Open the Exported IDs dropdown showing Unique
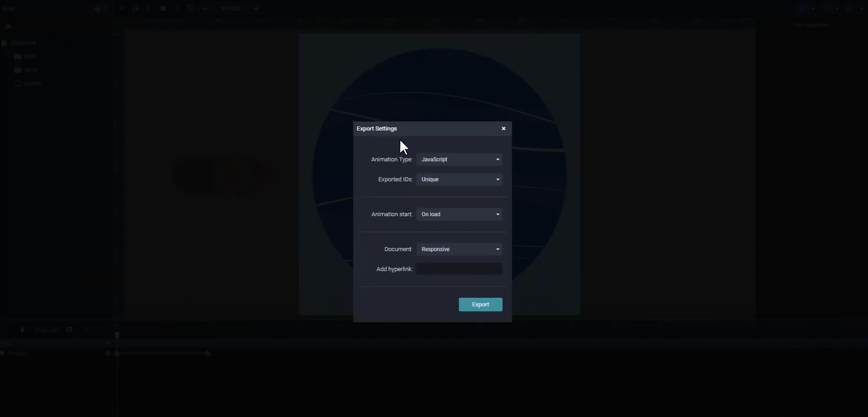The height and width of the screenshot is (417, 868). coord(459,179)
